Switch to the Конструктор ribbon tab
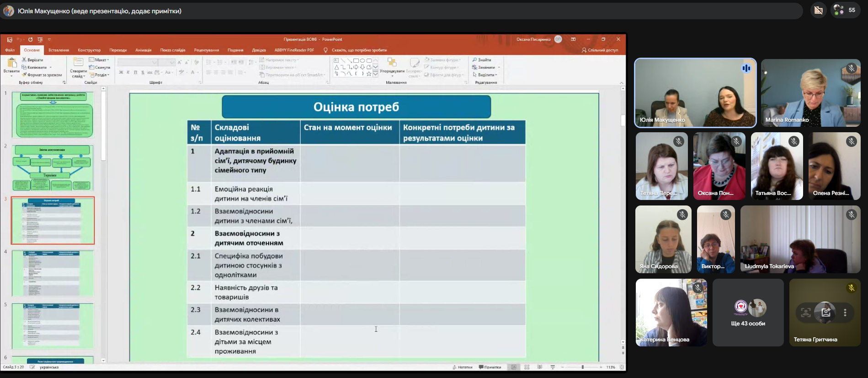The width and height of the screenshot is (868, 378). (89, 50)
